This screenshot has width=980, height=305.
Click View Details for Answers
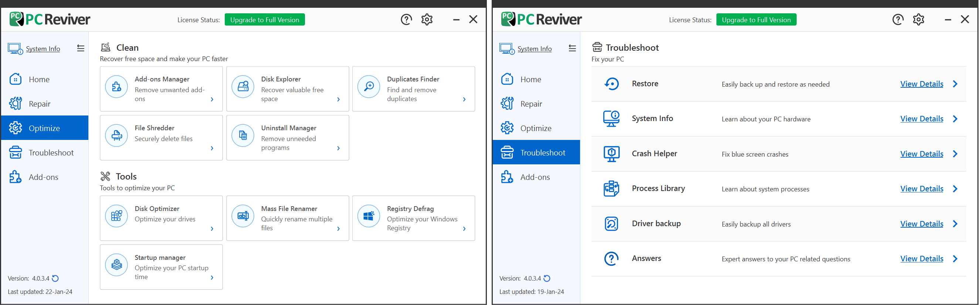click(922, 259)
